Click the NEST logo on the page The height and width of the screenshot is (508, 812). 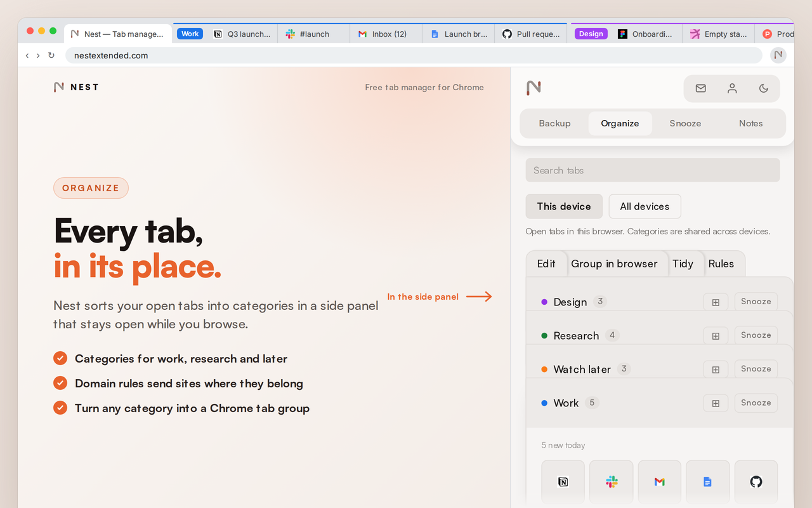pyautogui.click(x=76, y=87)
